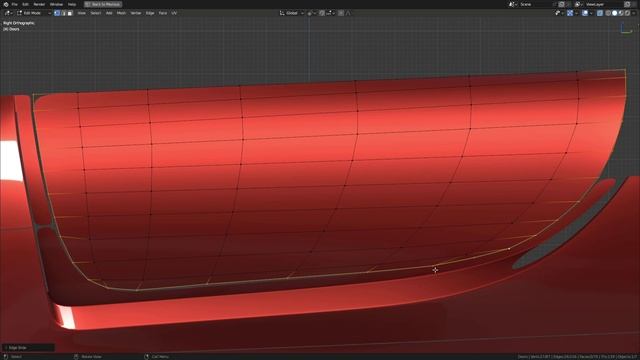
Task: Click the status bar Select mouse icon
Action: pyautogui.click(x=6, y=357)
